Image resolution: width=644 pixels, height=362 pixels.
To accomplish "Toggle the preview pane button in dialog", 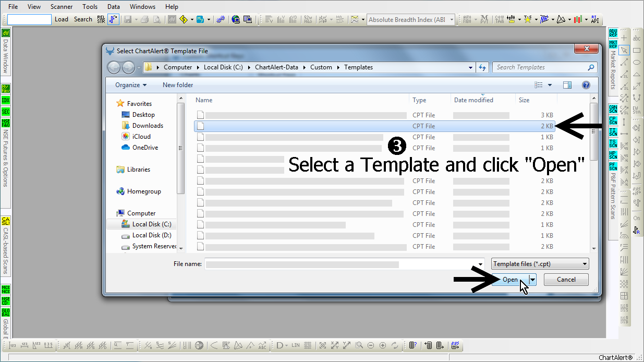I will point(567,85).
